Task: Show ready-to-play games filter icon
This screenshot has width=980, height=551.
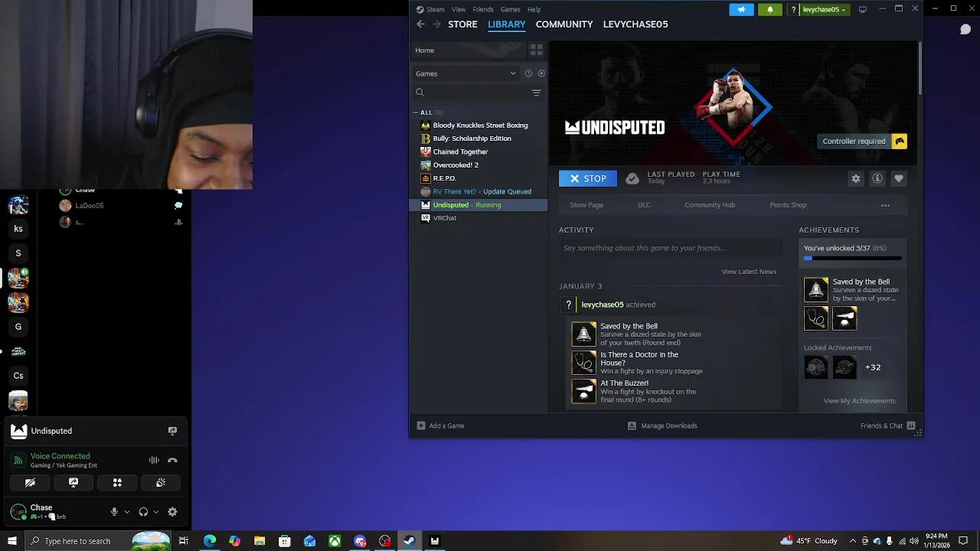Action: tap(541, 73)
